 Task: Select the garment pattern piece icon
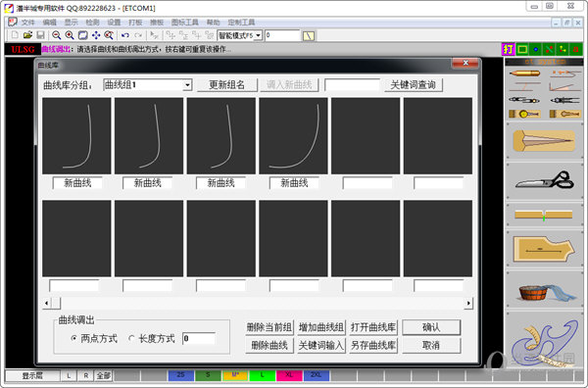tap(544, 249)
